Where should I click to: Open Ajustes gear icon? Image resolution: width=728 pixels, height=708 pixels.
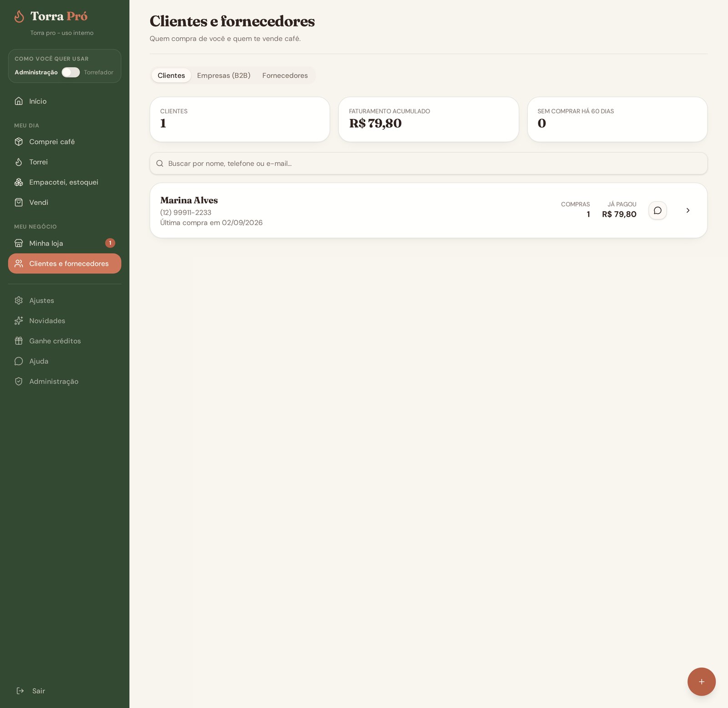tap(19, 301)
